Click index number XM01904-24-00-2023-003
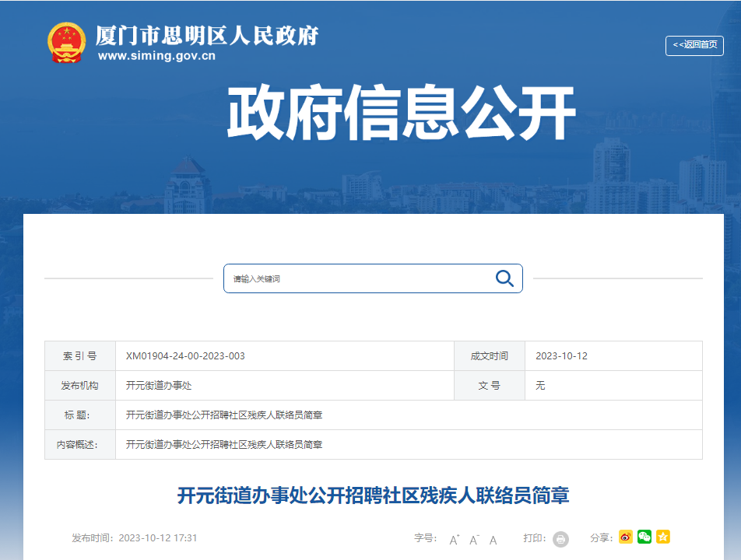741x560 pixels. pyautogui.click(x=185, y=356)
